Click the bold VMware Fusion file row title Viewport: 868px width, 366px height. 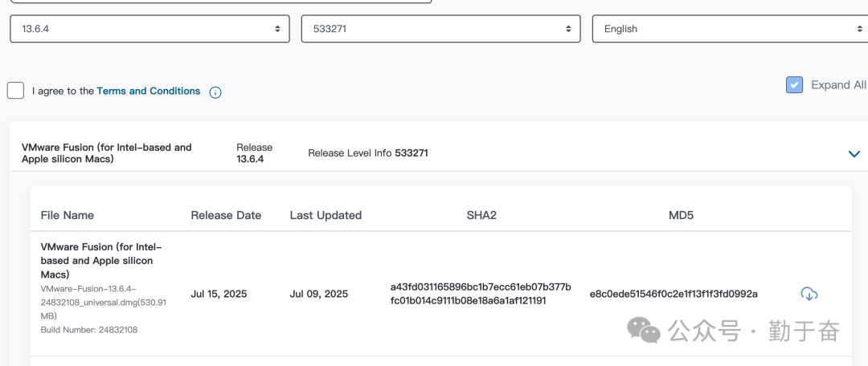pyautogui.click(x=101, y=260)
